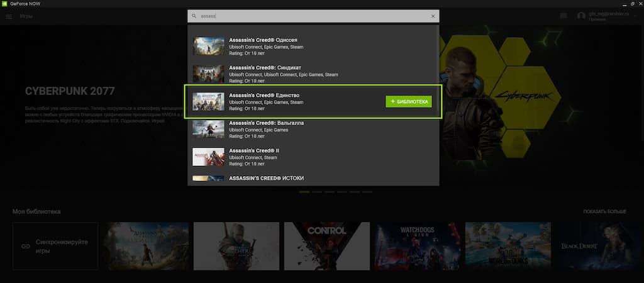The image size is (644, 283).
Task: Select the Assassin's Creed Единство result title
Action: tap(264, 96)
